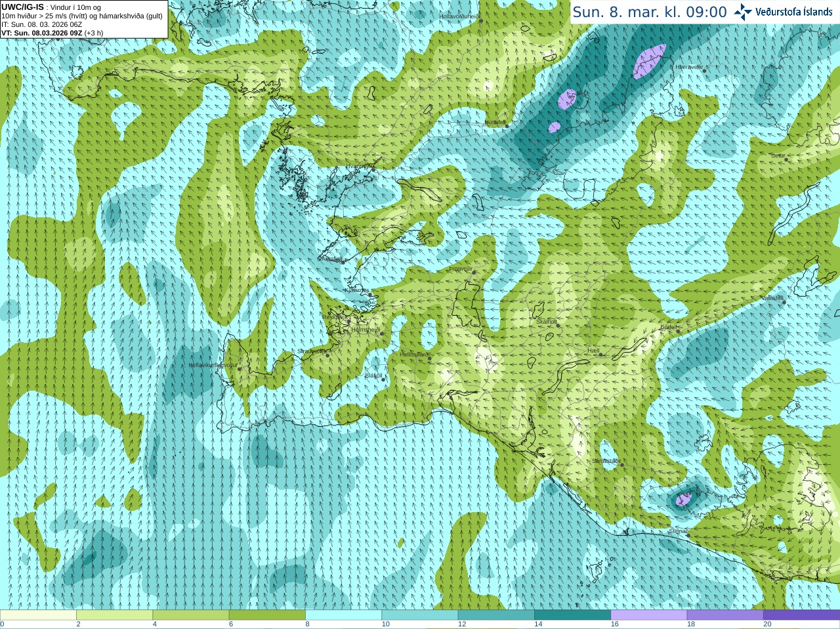
Task: Select the 4–6 m/s legend color swatch
Action: point(191,615)
